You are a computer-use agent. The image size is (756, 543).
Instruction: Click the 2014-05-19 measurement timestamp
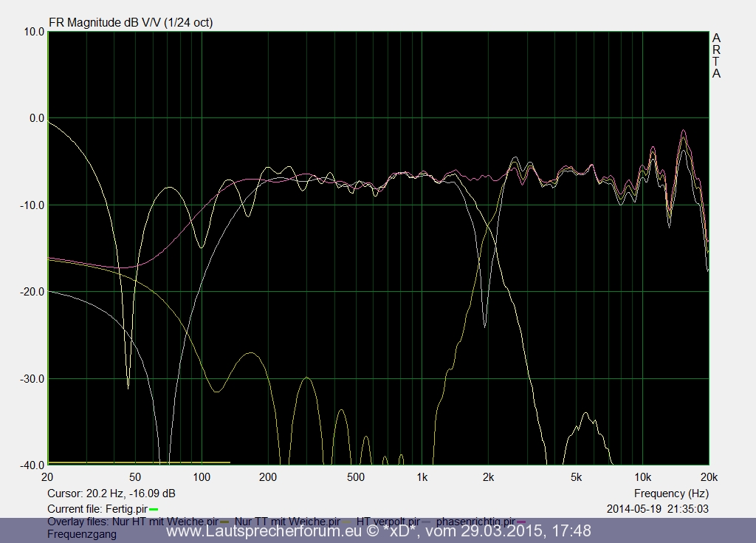click(x=658, y=509)
